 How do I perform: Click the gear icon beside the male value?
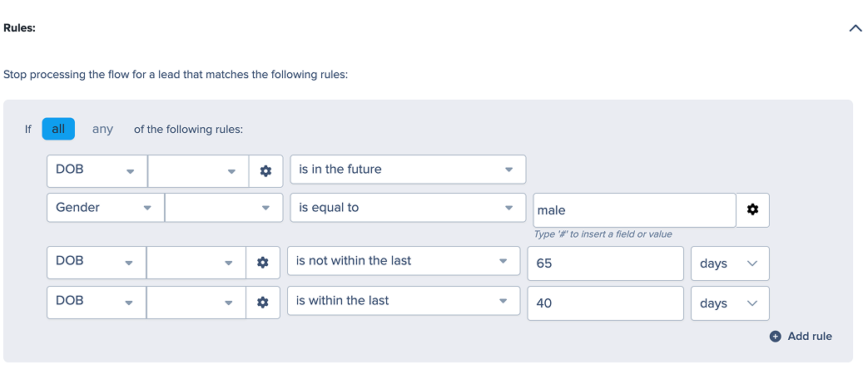click(753, 209)
